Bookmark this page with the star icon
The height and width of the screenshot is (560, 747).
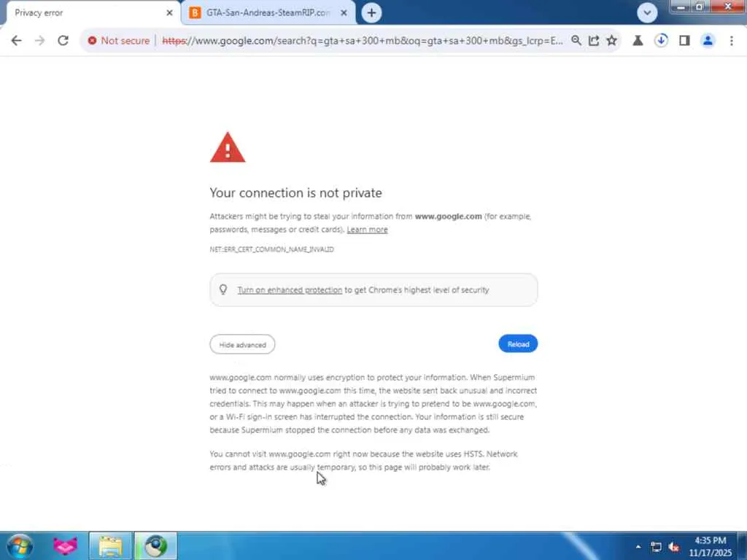[x=612, y=41]
